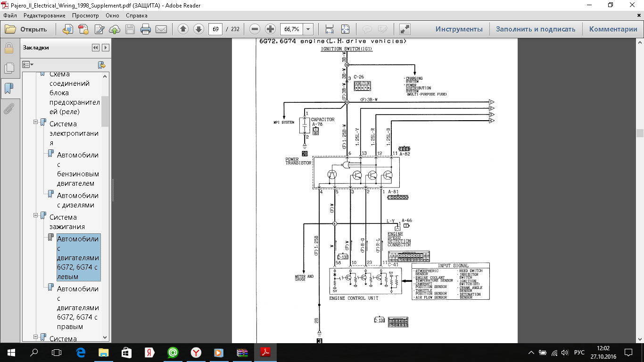Image resolution: width=644 pixels, height=362 pixels.
Task: Toggle the Bookmarks panel sidebar icon
Action: coord(8,89)
